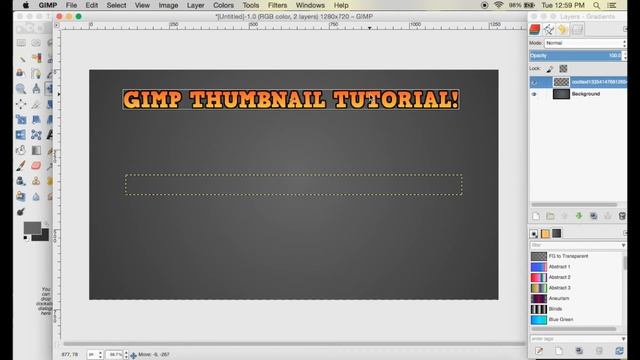Open the ruler unit dropdown in status bar
The width and height of the screenshot is (640, 360).
click(x=95, y=354)
